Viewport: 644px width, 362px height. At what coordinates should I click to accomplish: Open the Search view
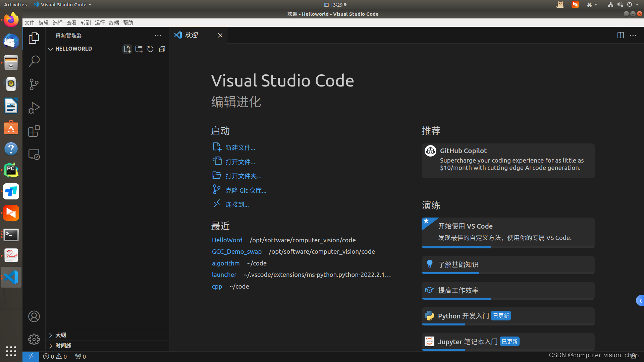pos(34,61)
